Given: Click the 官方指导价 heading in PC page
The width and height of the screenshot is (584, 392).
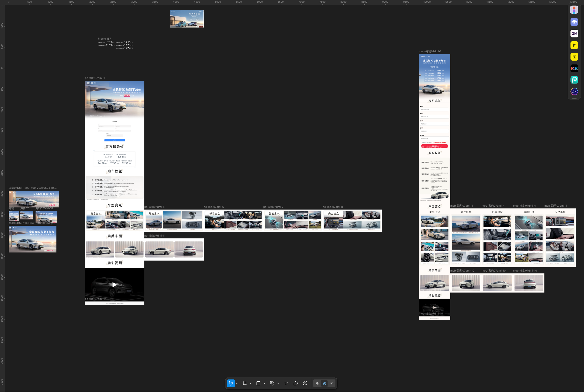Looking at the screenshot, I should (114, 147).
